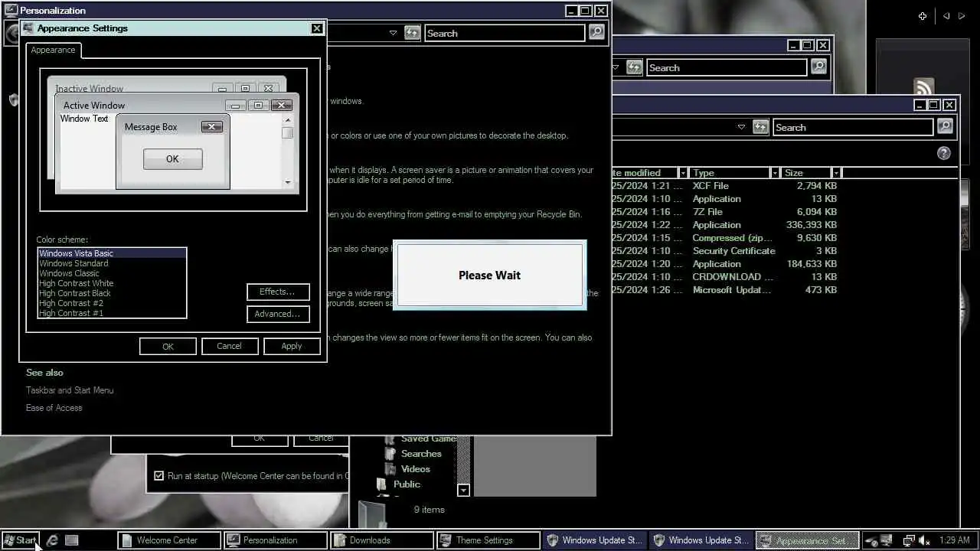Click Personalization window Search field
980x551 pixels.
click(x=505, y=33)
